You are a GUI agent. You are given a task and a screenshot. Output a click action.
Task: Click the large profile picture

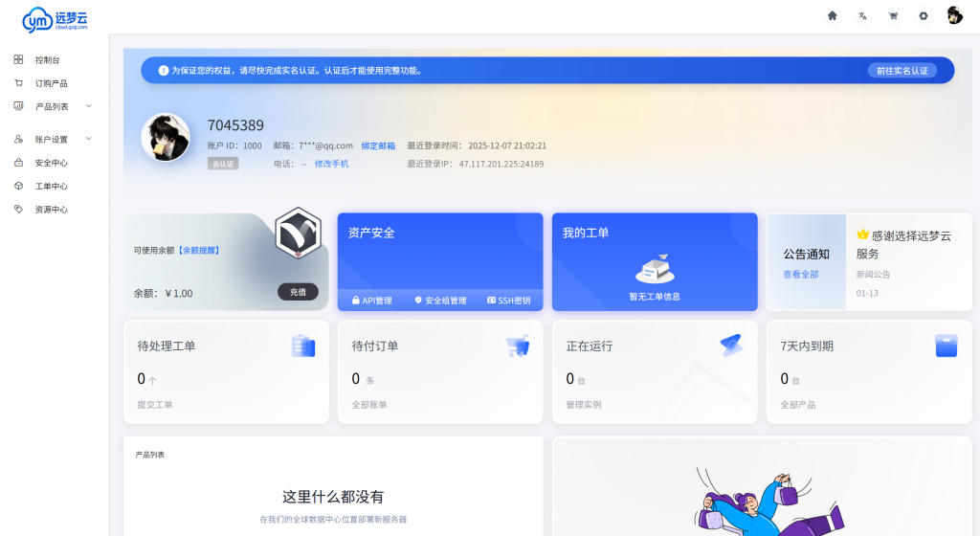(x=166, y=138)
